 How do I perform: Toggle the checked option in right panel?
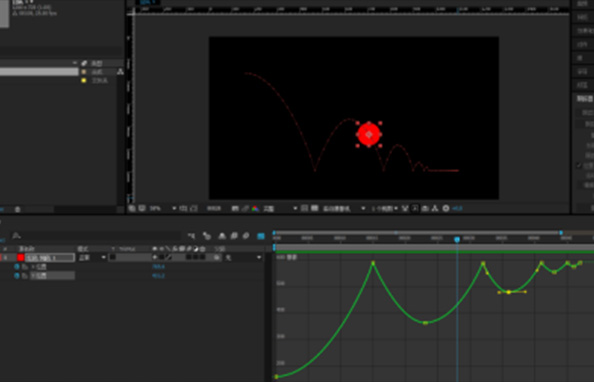pyautogui.click(x=579, y=165)
